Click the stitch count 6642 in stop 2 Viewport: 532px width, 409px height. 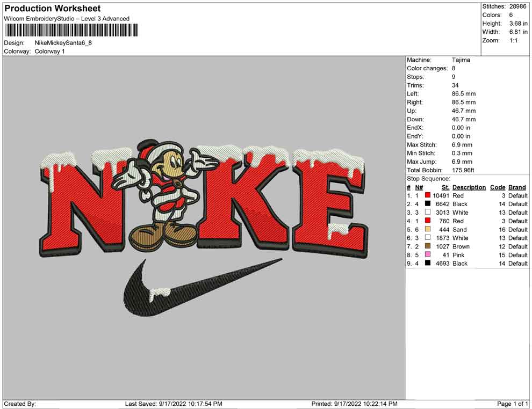pos(442,204)
